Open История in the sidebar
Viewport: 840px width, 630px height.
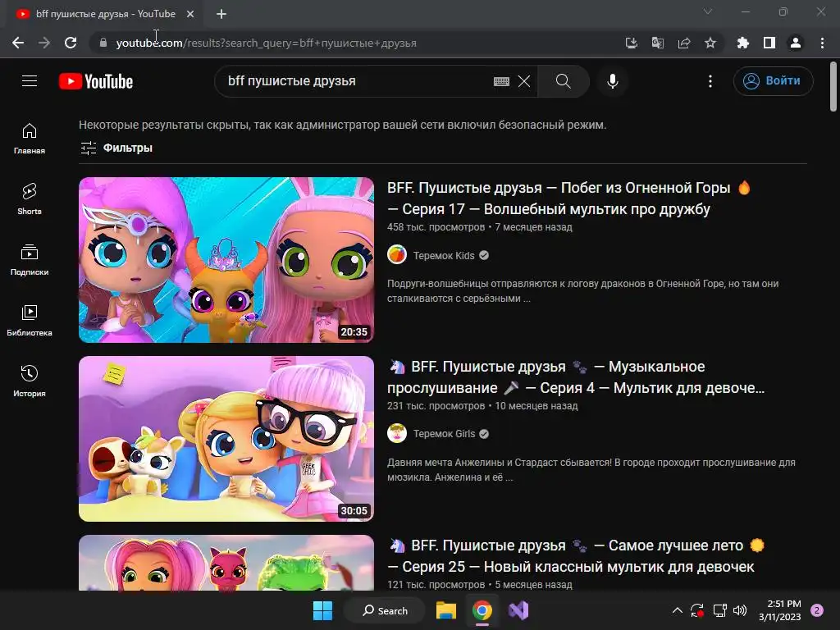click(30, 381)
